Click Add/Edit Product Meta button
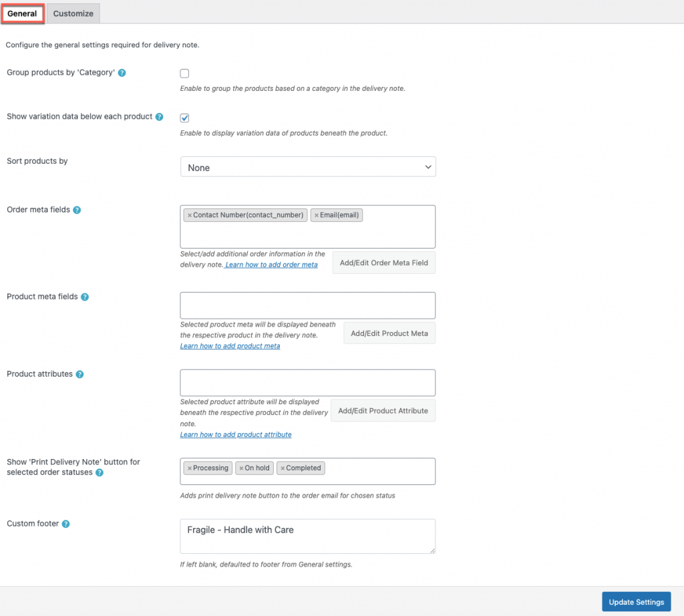 coord(389,333)
